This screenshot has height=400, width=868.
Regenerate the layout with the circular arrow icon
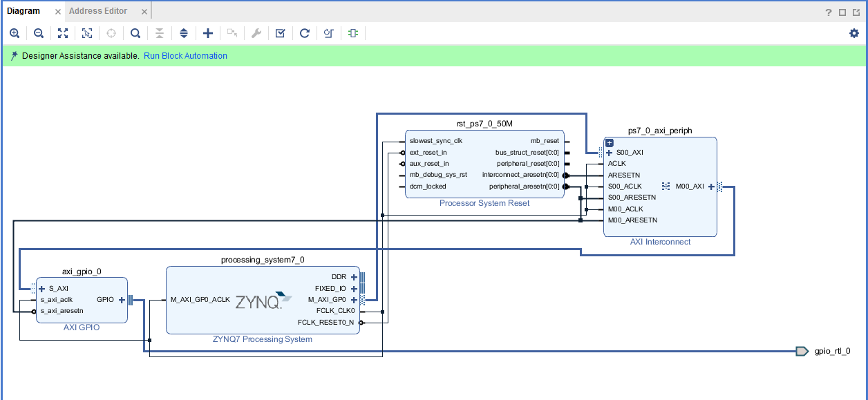[304, 33]
